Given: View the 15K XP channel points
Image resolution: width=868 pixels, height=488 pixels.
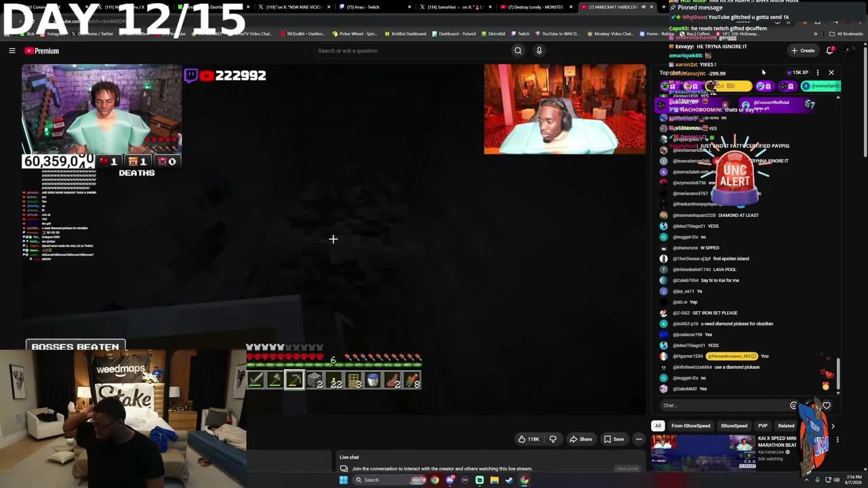Looking at the screenshot, I should [x=797, y=73].
